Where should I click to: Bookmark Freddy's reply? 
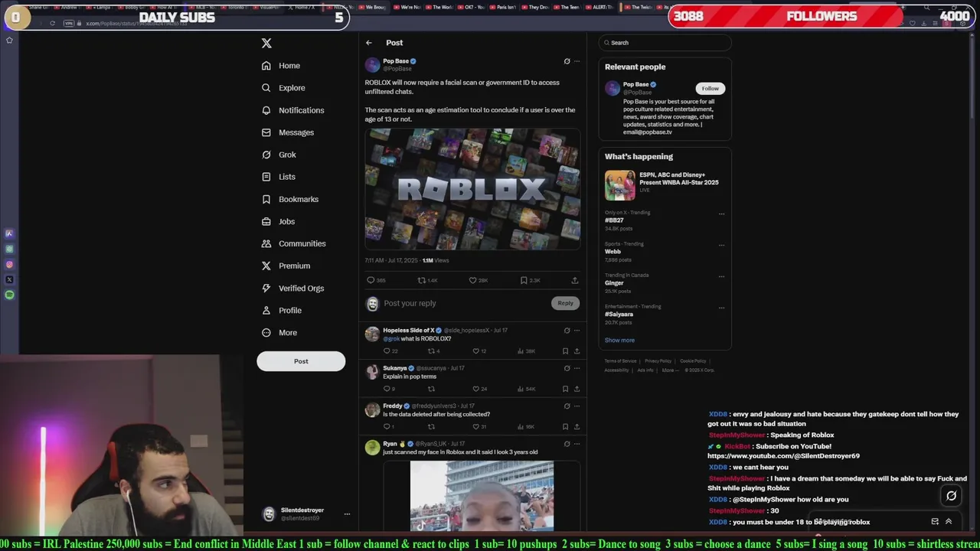coord(566,427)
